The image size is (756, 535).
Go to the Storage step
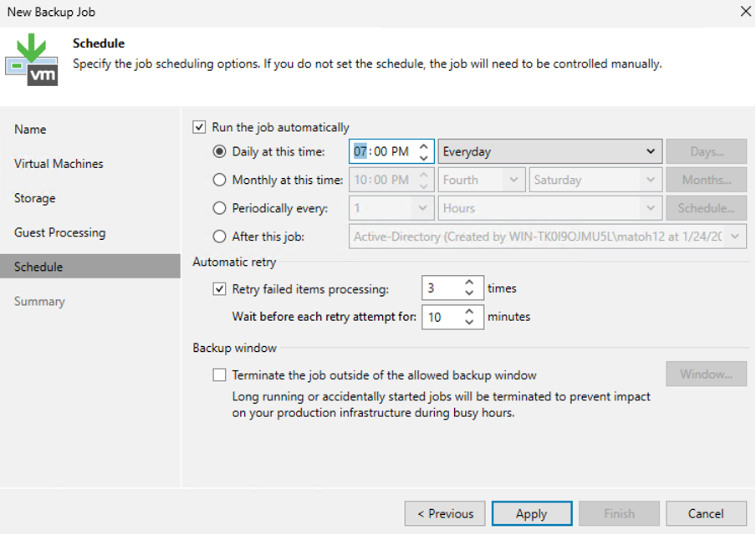(35, 198)
